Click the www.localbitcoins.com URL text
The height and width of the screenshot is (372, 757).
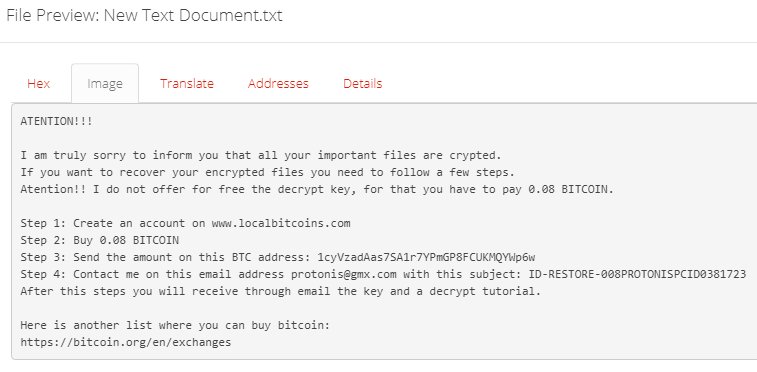pos(280,223)
